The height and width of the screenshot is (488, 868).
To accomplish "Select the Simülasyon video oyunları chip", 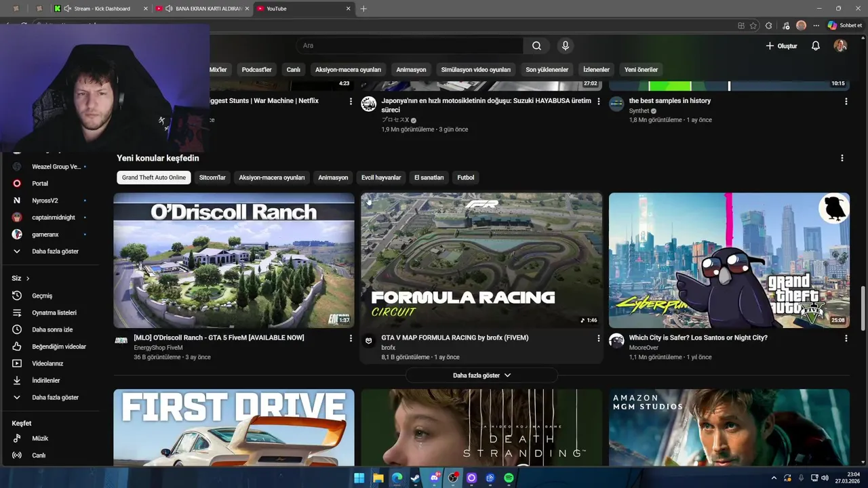I will tap(475, 69).
